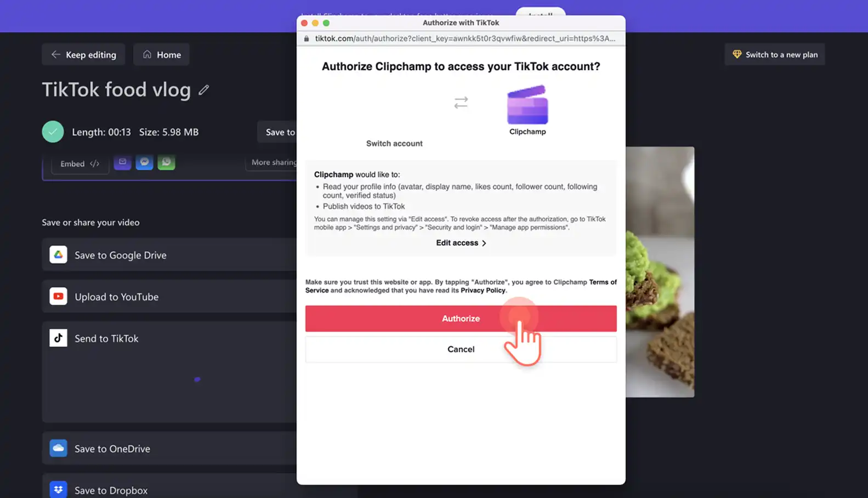
Task: Click the swap arrows icon in dialog
Action: (x=461, y=103)
